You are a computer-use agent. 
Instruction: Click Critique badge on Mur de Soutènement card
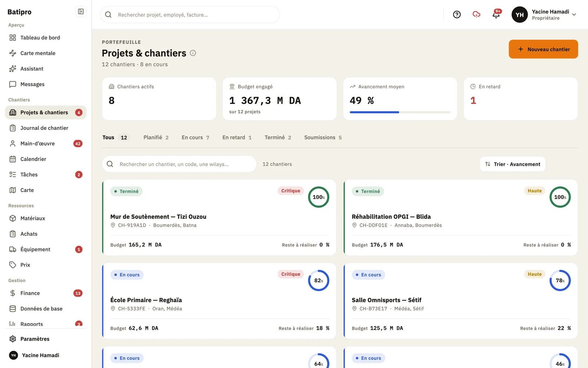pyautogui.click(x=291, y=191)
